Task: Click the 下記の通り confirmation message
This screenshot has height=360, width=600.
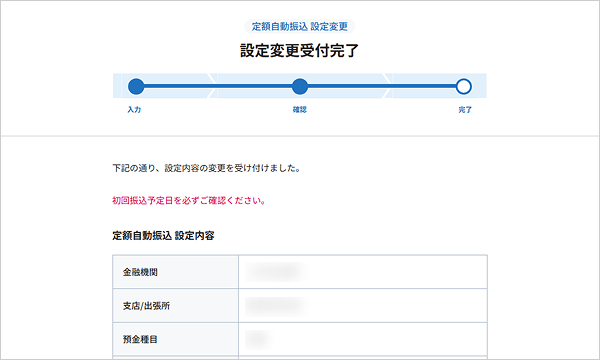Action: pyautogui.click(x=207, y=168)
